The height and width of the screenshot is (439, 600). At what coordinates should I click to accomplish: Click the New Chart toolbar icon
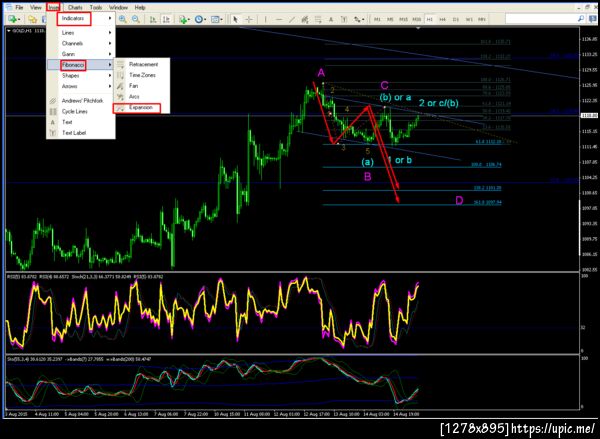(x=14, y=19)
